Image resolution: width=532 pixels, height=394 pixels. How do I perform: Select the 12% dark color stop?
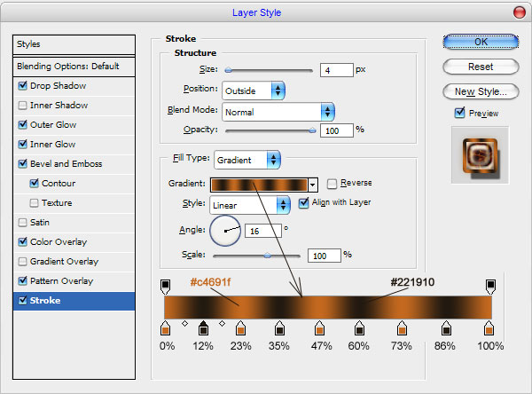(x=203, y=327)
